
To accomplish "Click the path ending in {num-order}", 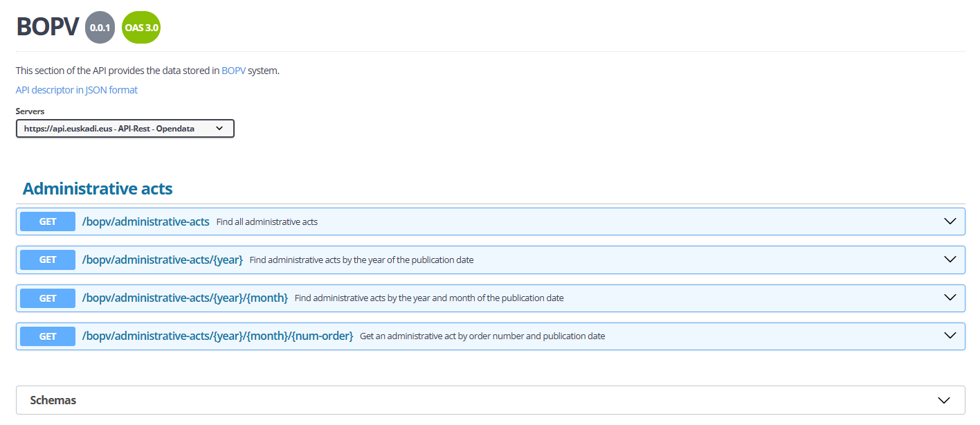I will click(217, 336).
